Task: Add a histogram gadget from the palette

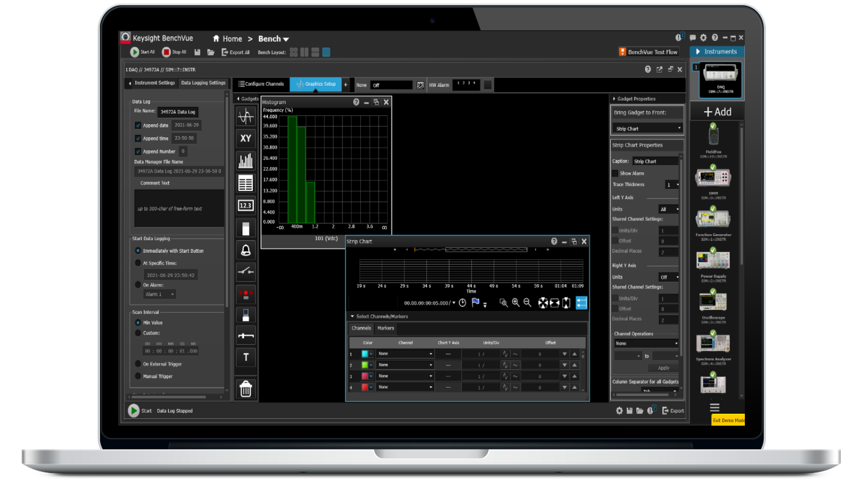Action: coord(246,160)
